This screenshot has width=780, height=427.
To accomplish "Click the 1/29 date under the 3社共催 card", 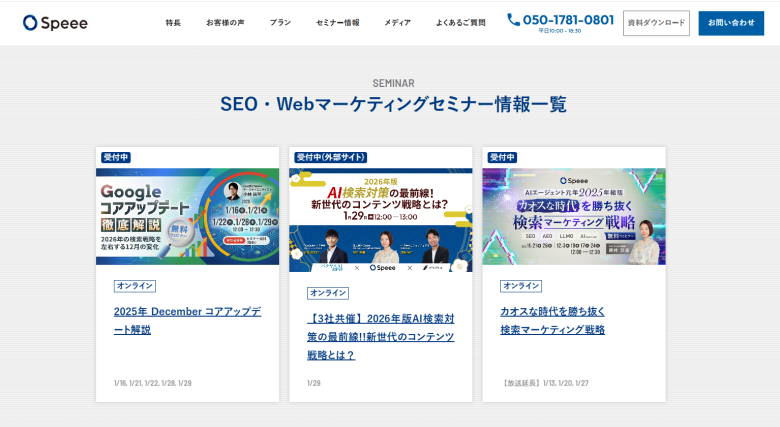I will point(314,383).
